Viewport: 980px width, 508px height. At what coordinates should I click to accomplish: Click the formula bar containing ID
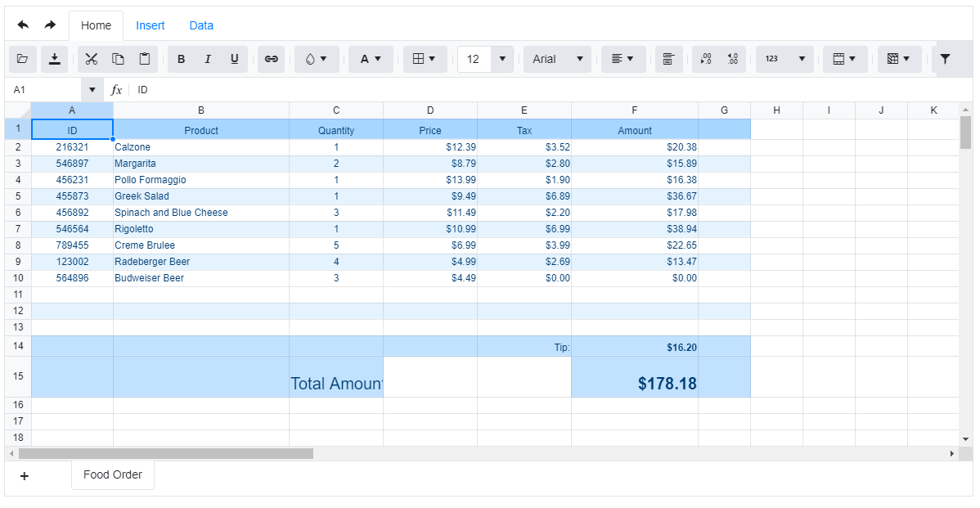(550, 90)
